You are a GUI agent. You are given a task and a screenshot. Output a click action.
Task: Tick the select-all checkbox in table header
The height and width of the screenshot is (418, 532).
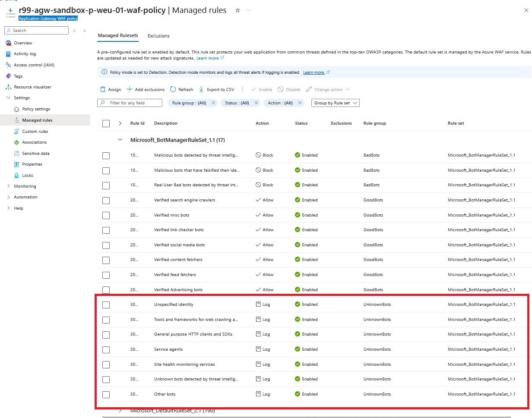point(106,123)
